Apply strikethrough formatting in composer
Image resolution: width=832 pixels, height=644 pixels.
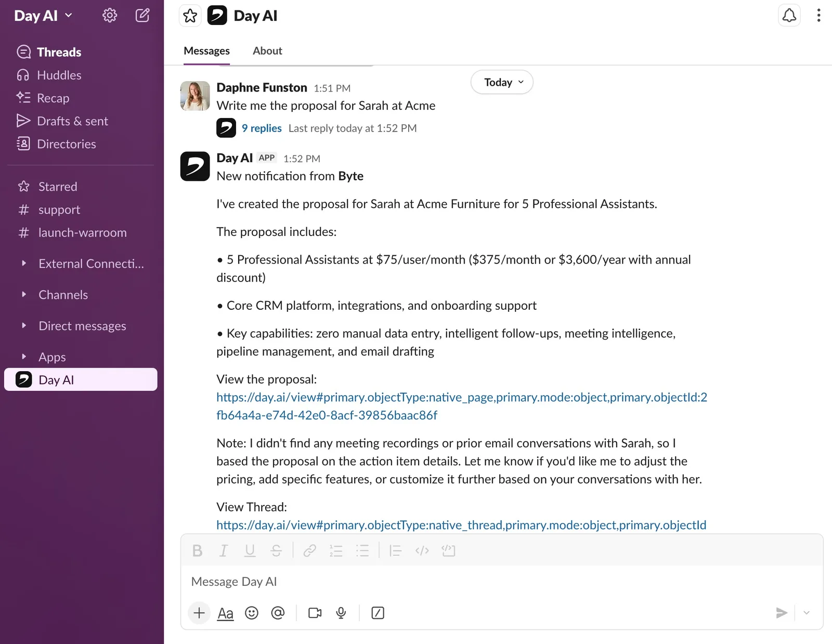click(276, 550)
